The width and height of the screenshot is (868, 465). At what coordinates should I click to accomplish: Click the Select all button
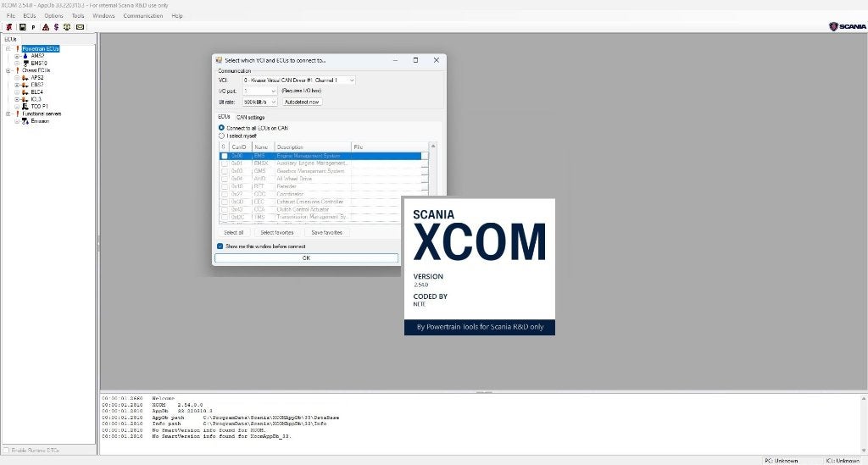[234, 233]
